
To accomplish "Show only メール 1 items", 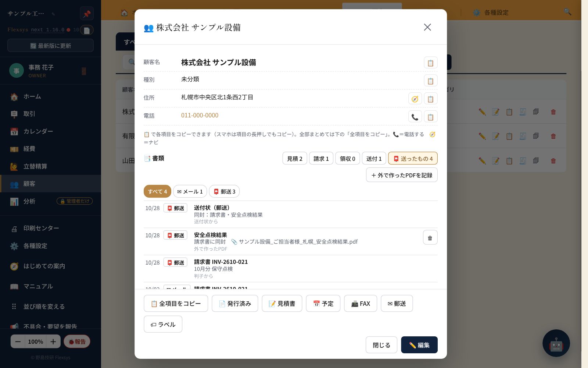I will point(190,191).
